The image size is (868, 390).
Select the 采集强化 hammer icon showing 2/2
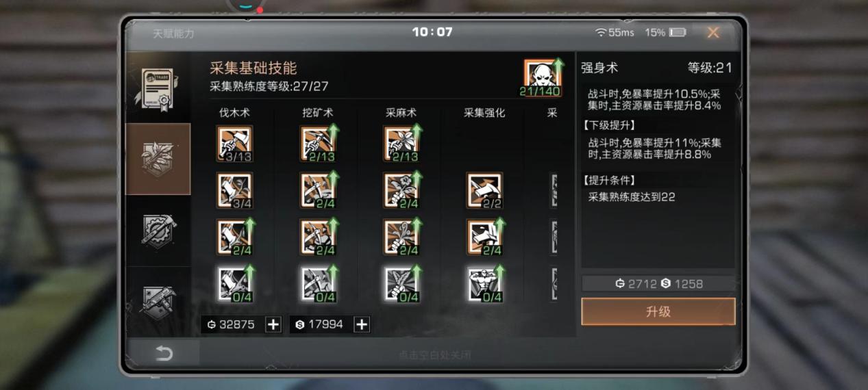[484, 190]
